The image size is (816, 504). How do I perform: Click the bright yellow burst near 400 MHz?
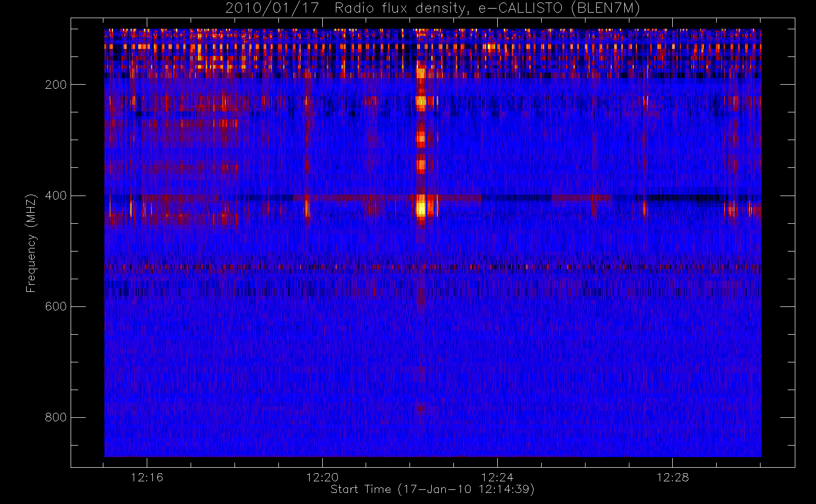[x=421, y=208]
